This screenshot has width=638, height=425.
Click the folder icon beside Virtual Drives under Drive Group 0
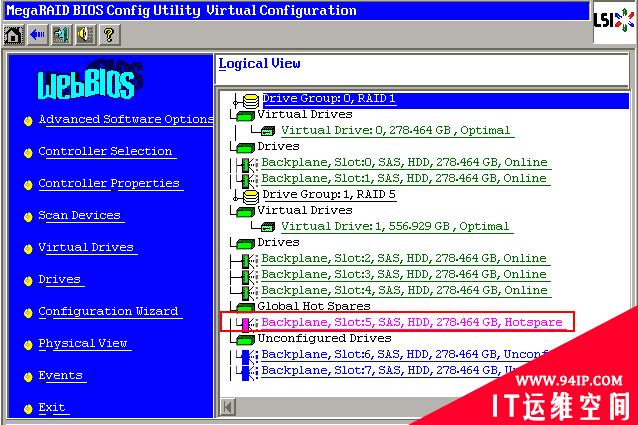click(x=245, y=116)
